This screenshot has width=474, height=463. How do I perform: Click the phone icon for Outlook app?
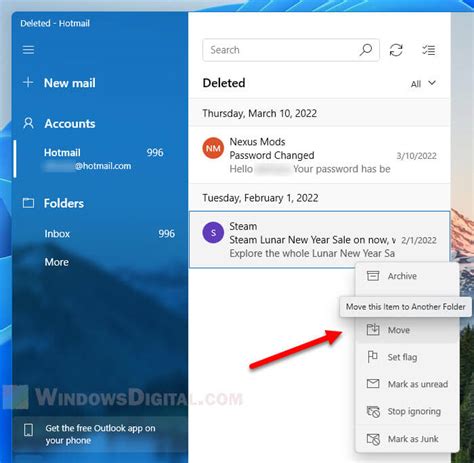pos(28,430)
